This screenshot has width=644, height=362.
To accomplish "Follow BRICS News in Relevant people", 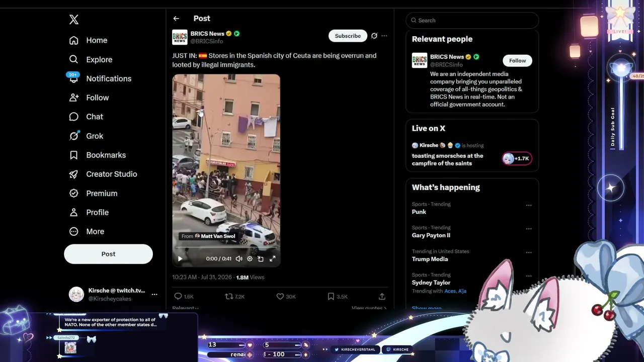I will pyautogui.click(x=517, y=60).
